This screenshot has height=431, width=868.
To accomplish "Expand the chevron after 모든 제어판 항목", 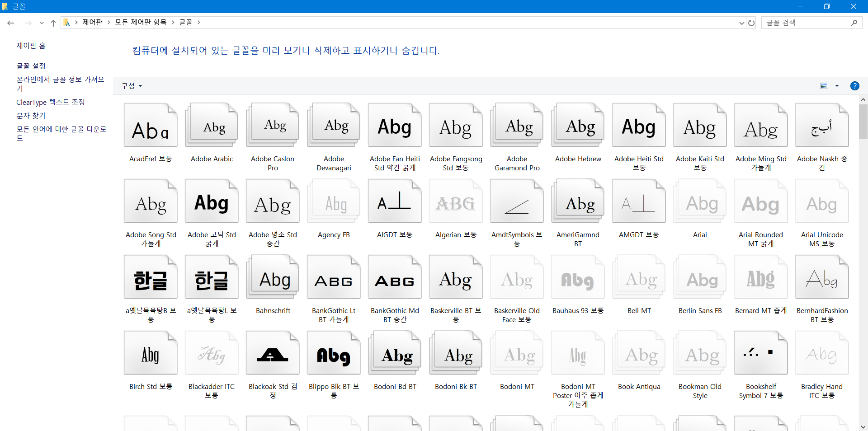I will click(x=173, y=22).
